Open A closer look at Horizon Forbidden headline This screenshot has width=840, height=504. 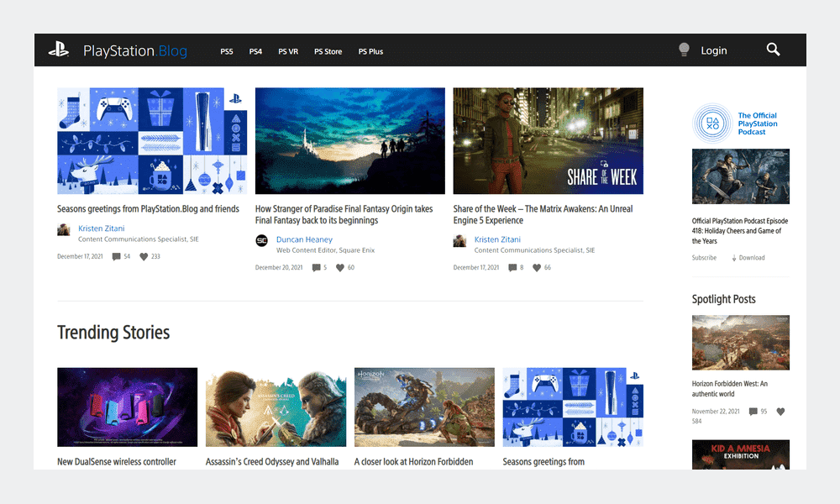tap(413, 462)
